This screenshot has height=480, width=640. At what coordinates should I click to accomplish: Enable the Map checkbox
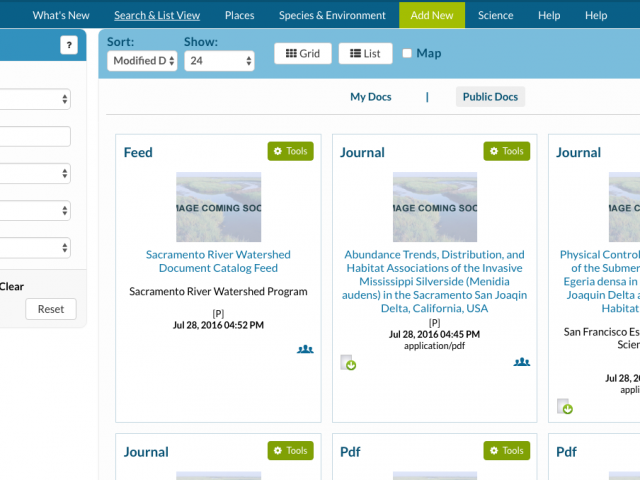(407, 53)
